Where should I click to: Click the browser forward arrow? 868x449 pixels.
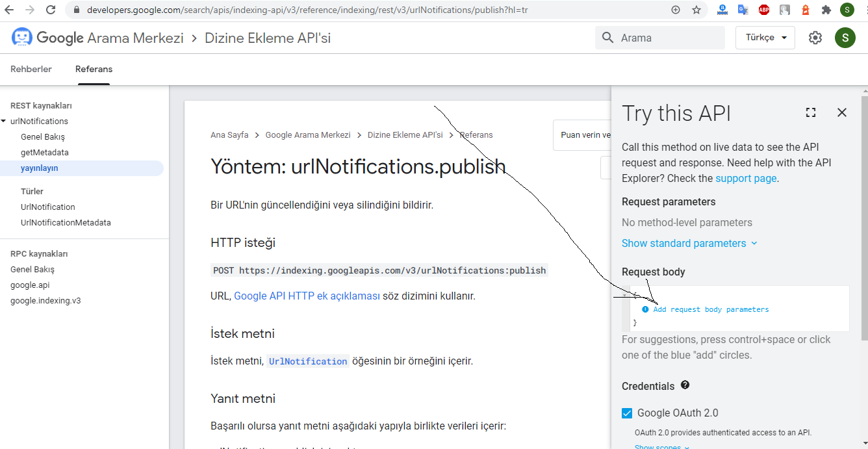(x=29, y=10)
